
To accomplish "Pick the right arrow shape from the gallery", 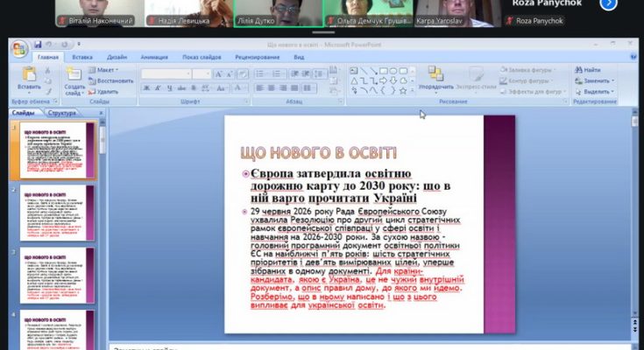I will (x=383, y=80).
